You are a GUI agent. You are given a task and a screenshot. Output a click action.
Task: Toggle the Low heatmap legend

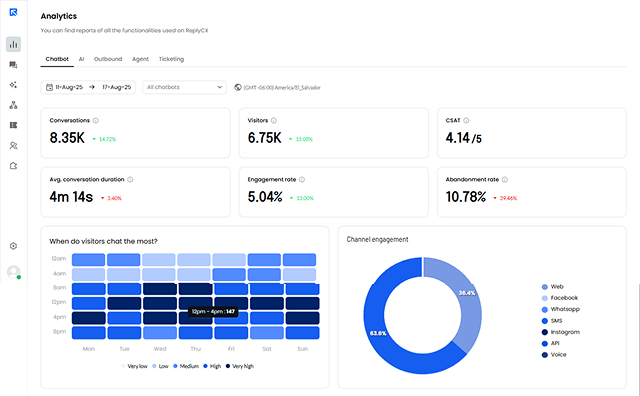pos(160,366)
